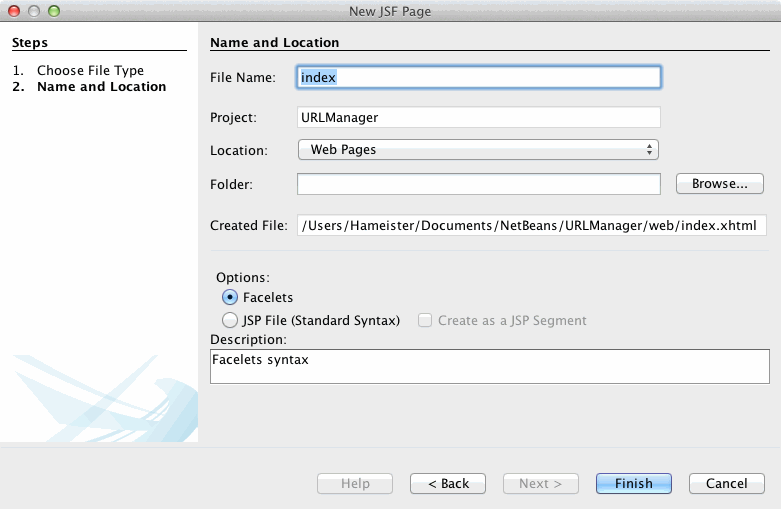Click the Created File path field
781x509 pixels.
[532, 225]
